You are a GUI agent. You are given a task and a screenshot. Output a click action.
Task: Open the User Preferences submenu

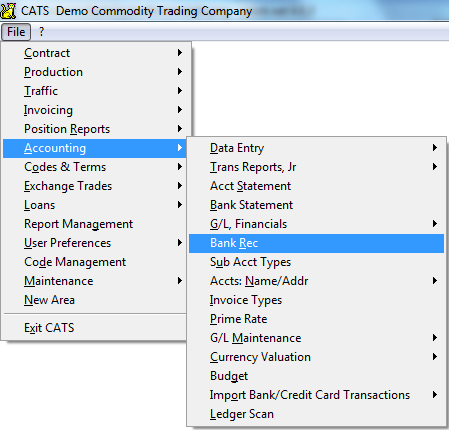tap(94, 243)
